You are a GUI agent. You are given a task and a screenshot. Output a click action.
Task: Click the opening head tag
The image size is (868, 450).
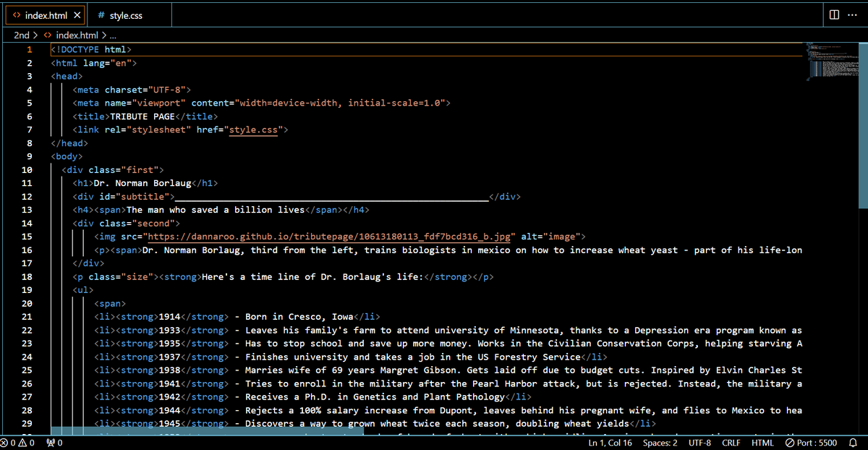coord(67,77)
